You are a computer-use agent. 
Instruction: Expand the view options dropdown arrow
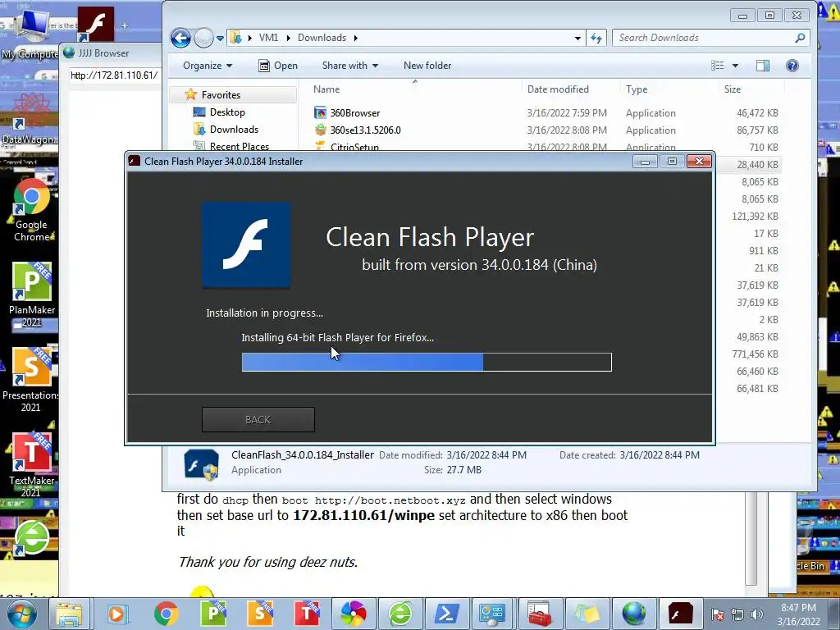[735, 66]
